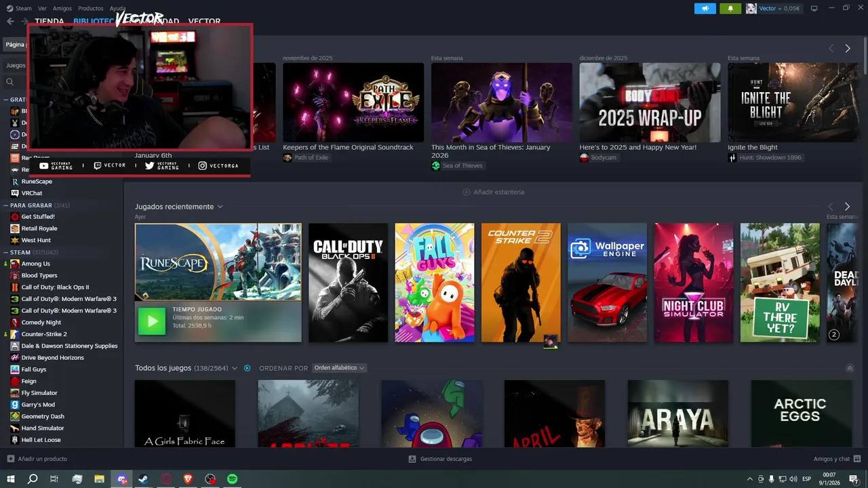Collapse the PARA GRABAR collection
The width and height of the screenshot is (868, 488).
6,205
